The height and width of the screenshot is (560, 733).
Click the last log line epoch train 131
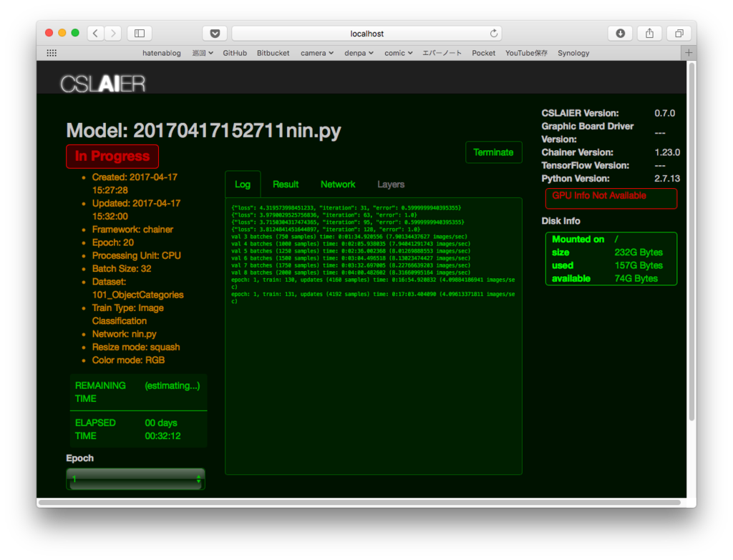[x=373, y=298]
